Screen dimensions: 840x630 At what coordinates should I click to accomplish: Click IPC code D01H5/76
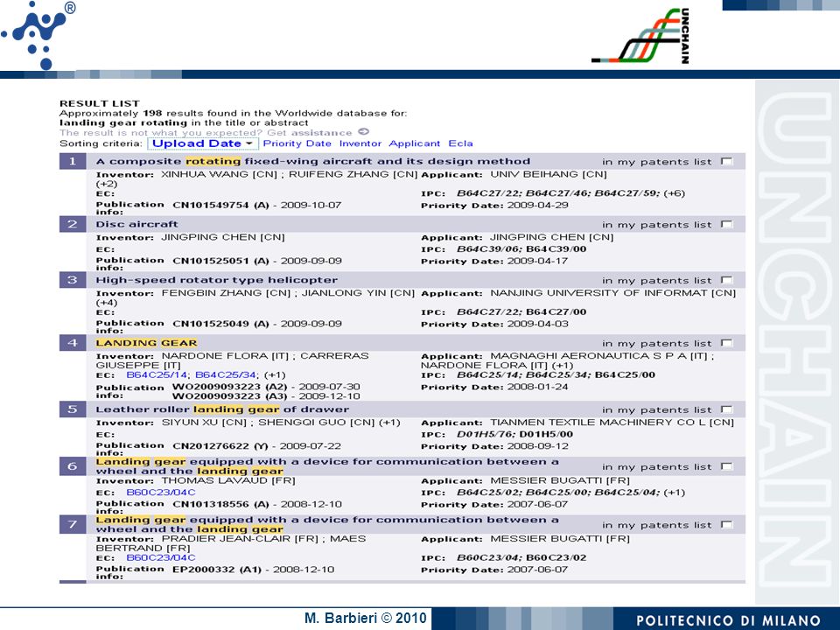click(x=486, y=434)
